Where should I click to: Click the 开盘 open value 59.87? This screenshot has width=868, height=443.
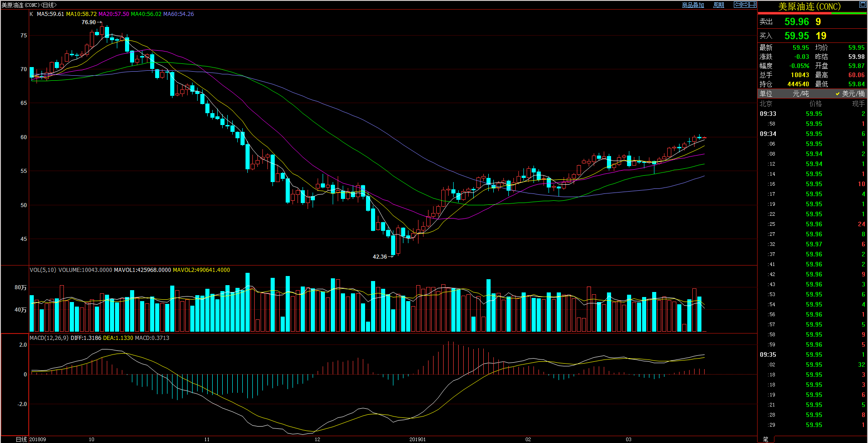click(x=856, y=66)
